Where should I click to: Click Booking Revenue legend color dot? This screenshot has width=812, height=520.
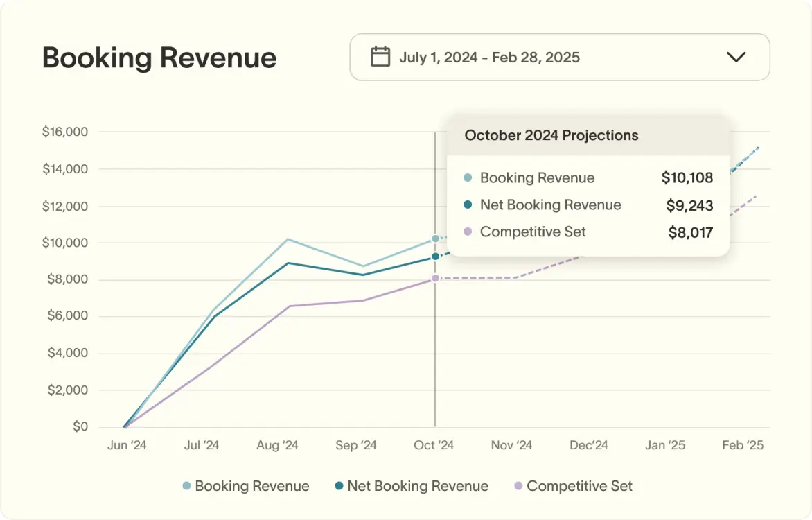coord(186,486)
